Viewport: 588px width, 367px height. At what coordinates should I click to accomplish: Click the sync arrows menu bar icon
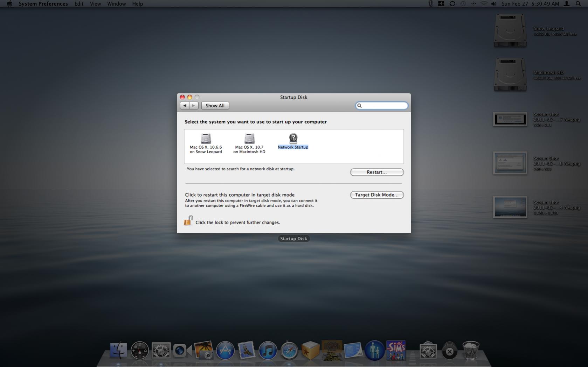point(452,3)
